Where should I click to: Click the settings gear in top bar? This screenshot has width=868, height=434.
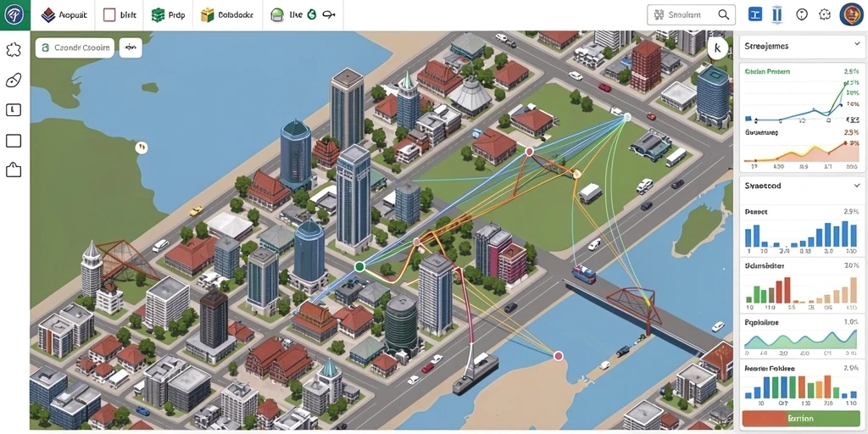[825, 15]
